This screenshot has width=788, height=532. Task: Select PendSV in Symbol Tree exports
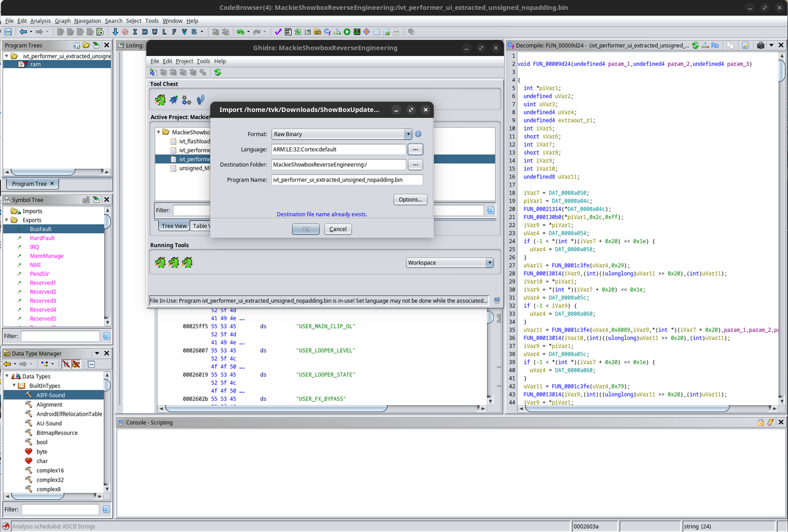point(41,273)
